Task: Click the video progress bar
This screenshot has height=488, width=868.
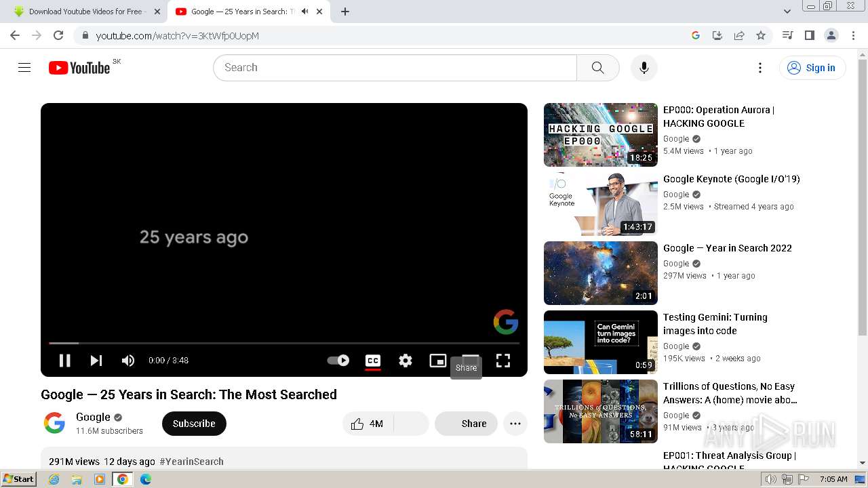Action: tap(284, 343)
